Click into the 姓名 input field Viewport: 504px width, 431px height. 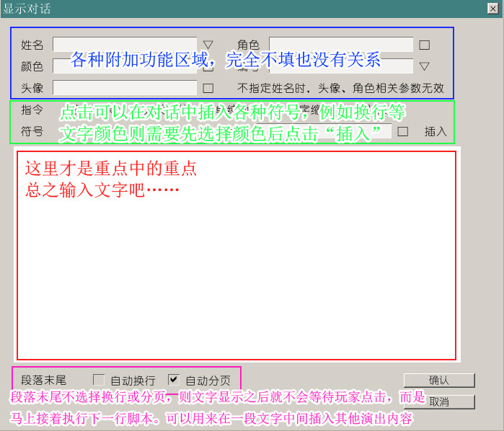pos(125,45)
